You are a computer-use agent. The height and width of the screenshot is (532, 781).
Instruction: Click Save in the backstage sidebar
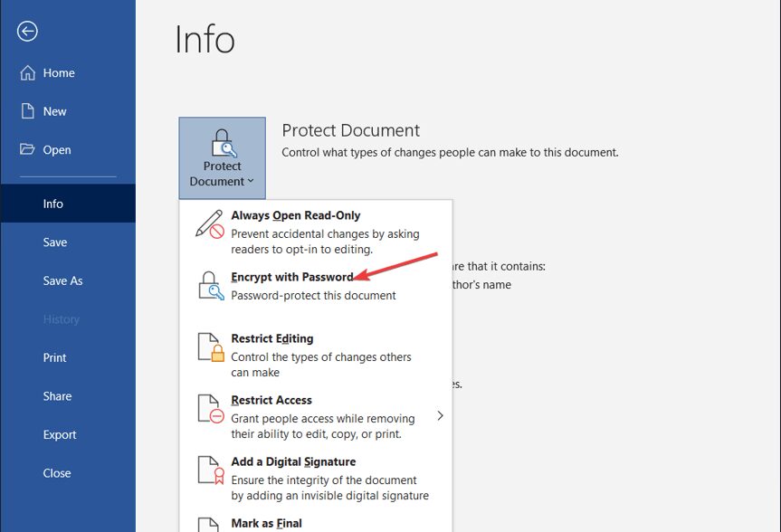pos(54,242)
